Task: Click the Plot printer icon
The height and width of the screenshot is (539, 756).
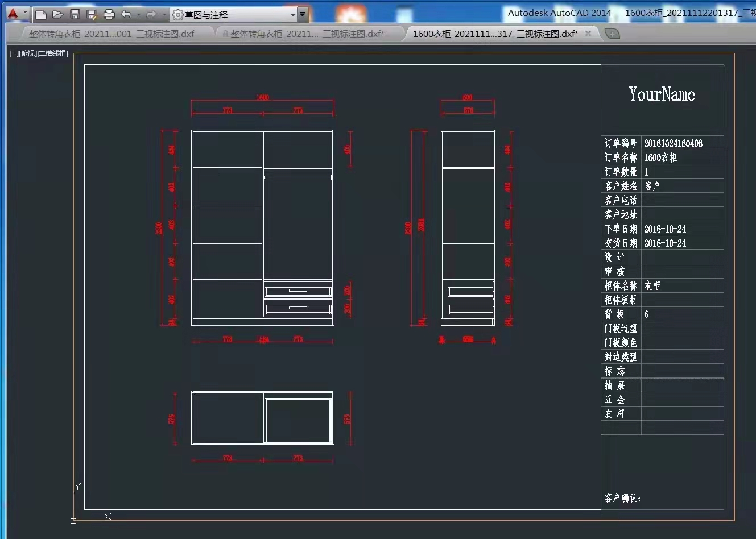Action: 109,15
